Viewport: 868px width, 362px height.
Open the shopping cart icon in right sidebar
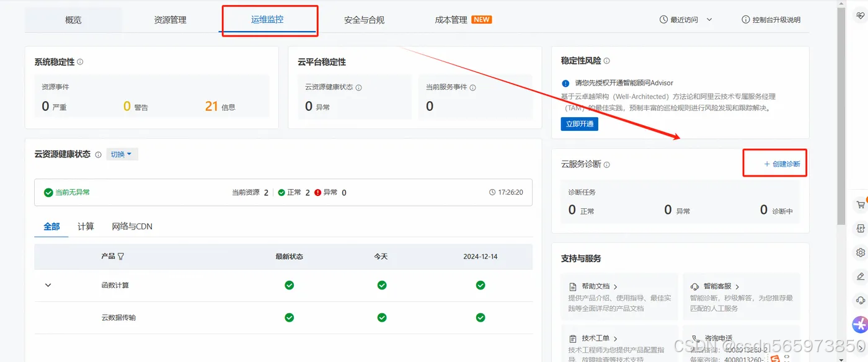click(x=860, y=204)
